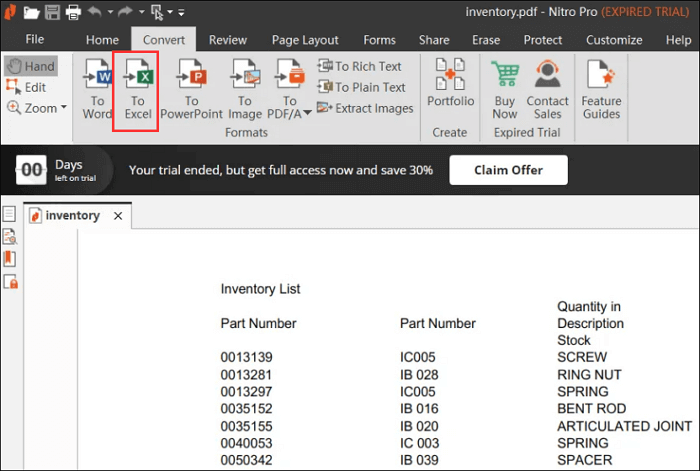This screenshot has height=471, width=700.
Task: Open the select tool dropdown arrow
Action: point(170,13)
